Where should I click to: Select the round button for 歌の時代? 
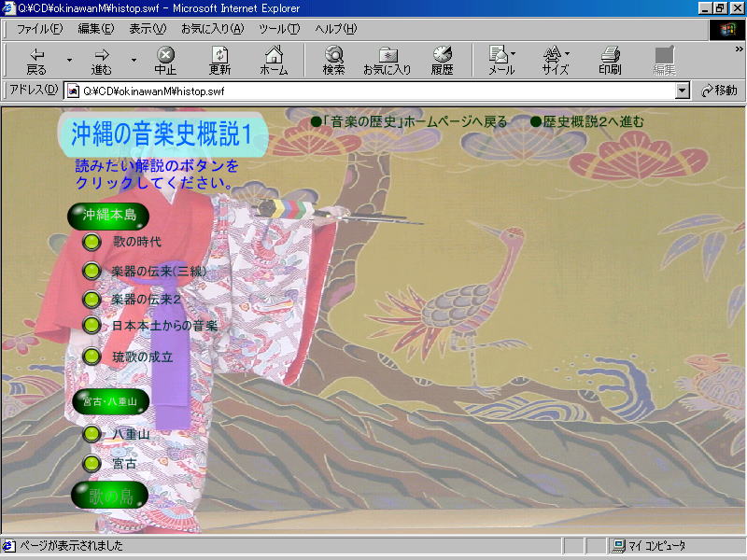[x=92, y=242]
